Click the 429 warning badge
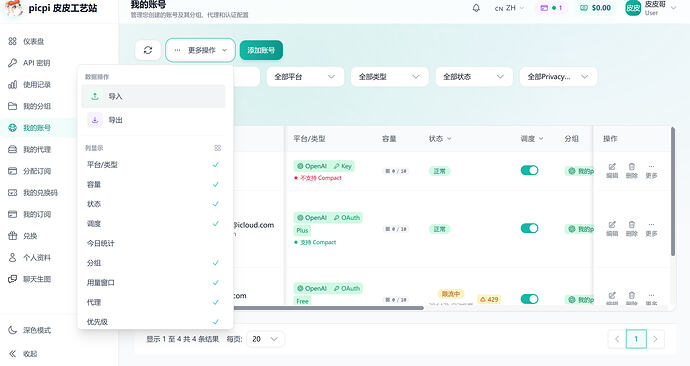This screenshot has width=690, height=366. point(489,300)
